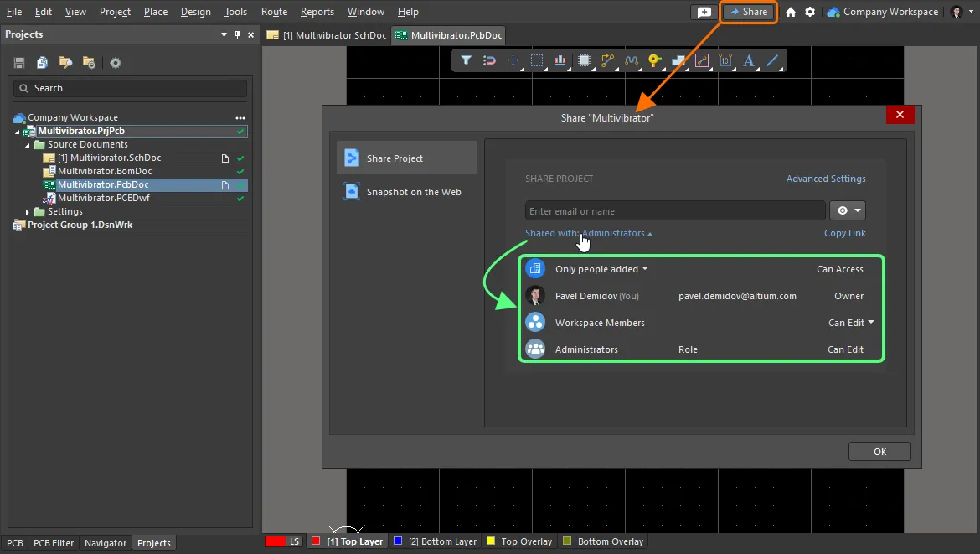Click the Administrators role icon

coord(535,349)
